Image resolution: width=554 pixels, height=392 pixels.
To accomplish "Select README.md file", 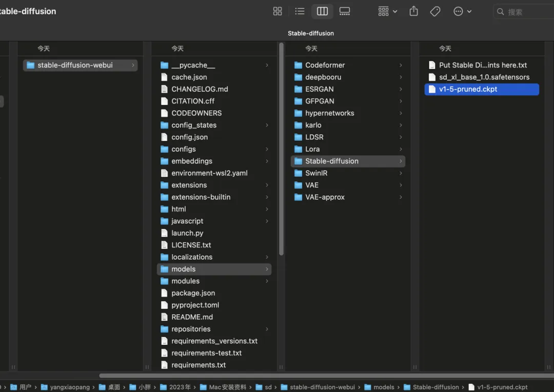I will pos(214,317).
